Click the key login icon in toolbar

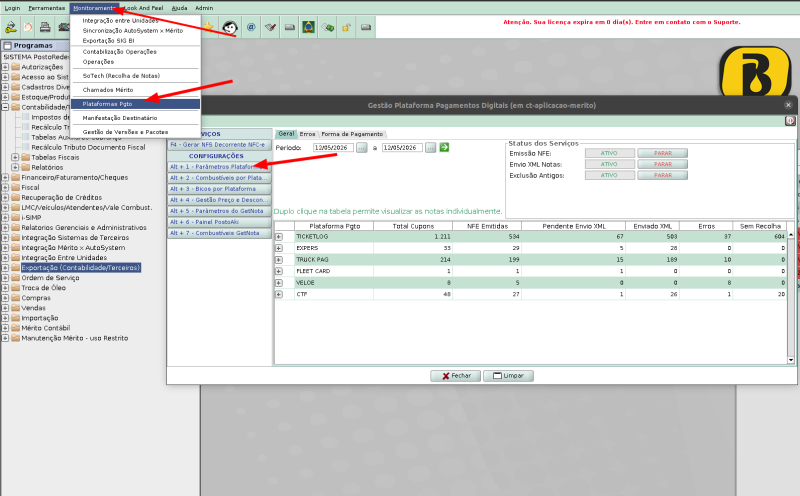point(10,27)
